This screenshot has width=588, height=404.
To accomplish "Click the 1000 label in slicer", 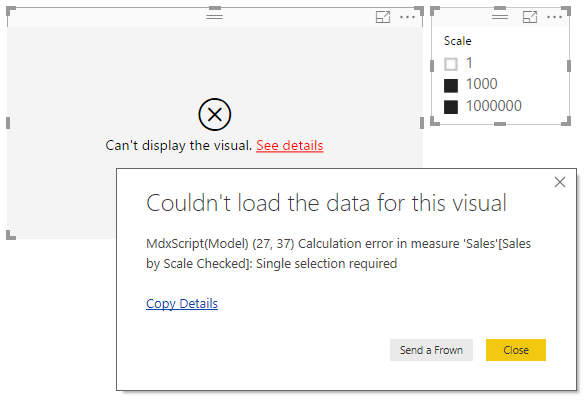I will [482, 84].
